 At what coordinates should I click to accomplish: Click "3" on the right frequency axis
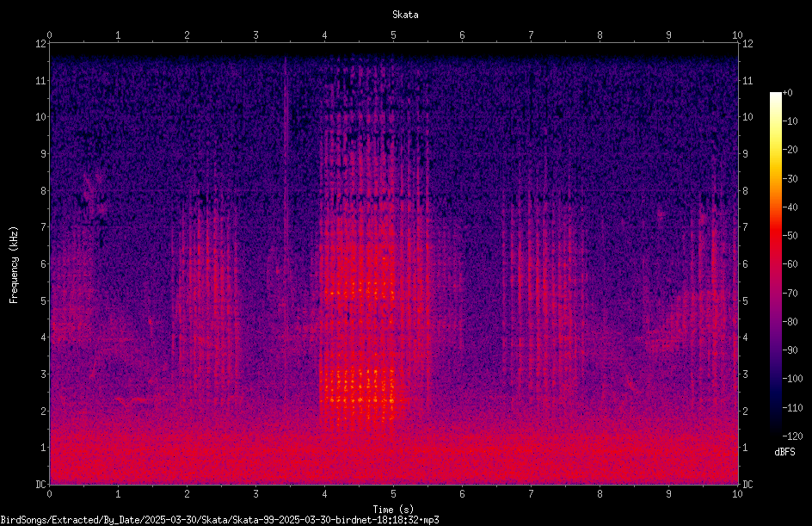tap(745, 374)
